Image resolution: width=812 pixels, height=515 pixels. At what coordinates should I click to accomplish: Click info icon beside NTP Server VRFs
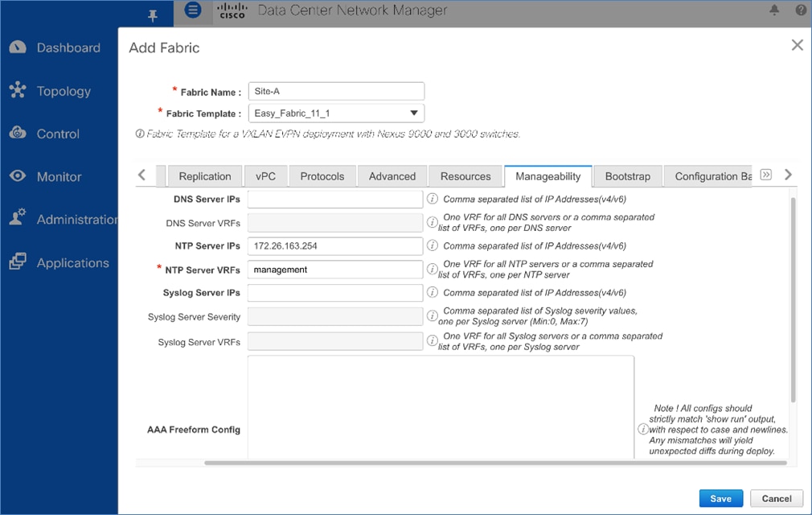432,269
